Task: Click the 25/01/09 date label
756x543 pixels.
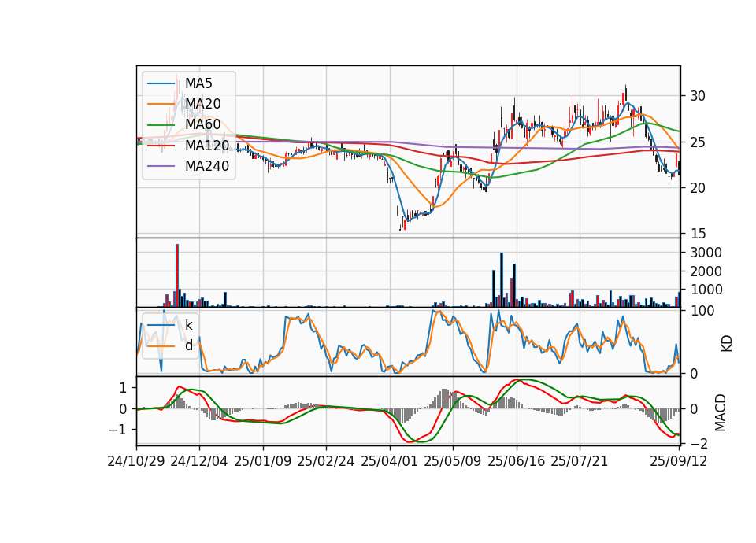Action: [x=263, y=461]
